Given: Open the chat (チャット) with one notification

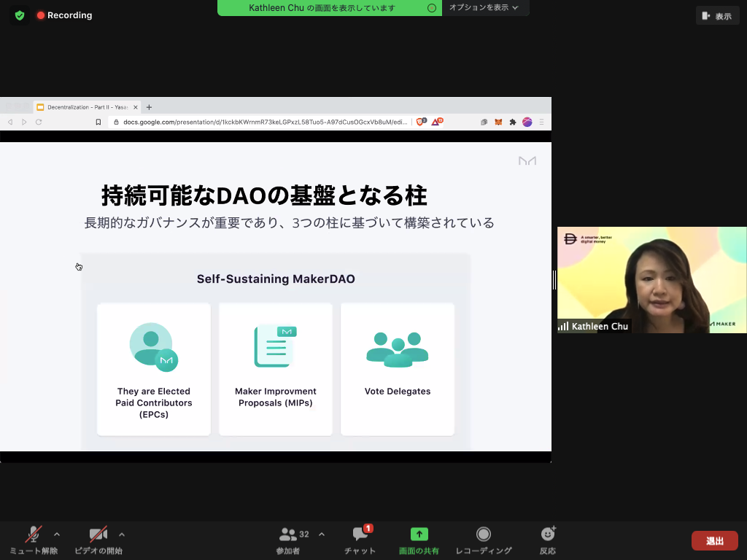Looking at the screenshot, I should click(x=360, y=540).
